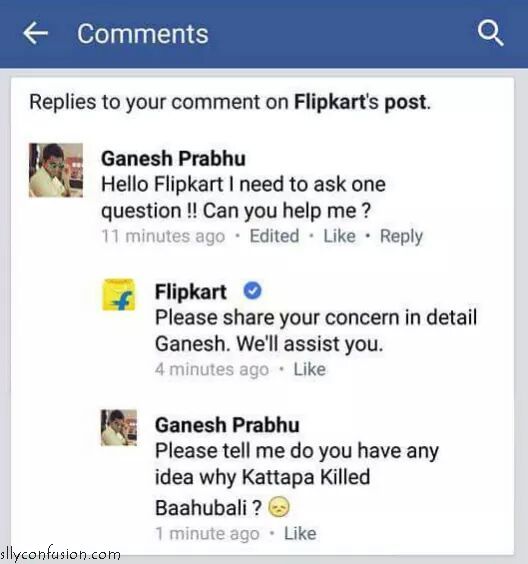Open the Ganesh Prabhu name on top comment
Image resolution: width=528 pixels, height=564 pixels.
[173, 158]
